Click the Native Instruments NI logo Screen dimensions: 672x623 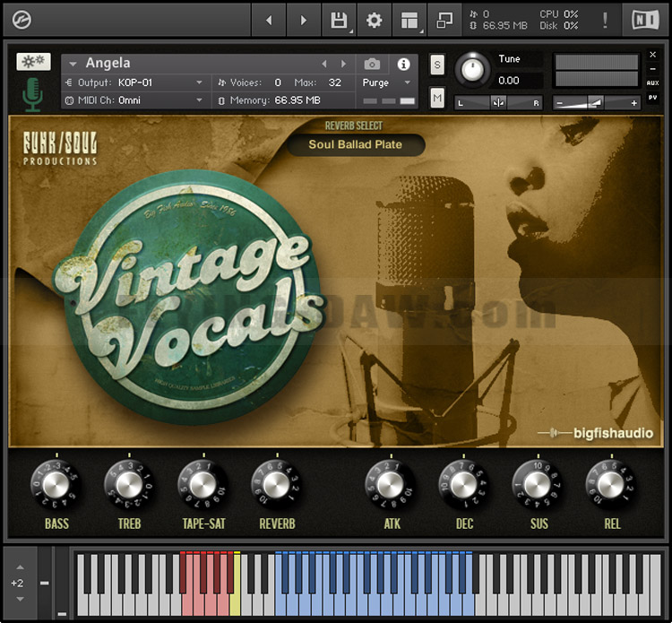coord(645,20)
